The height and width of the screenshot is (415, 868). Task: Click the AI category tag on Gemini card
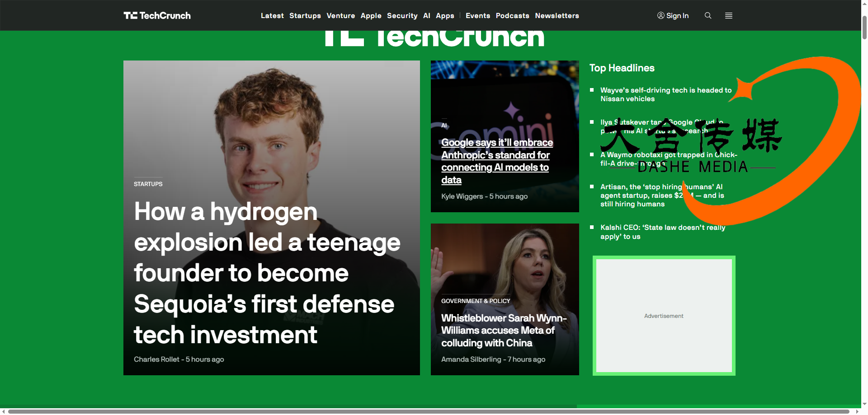(444, 125)
